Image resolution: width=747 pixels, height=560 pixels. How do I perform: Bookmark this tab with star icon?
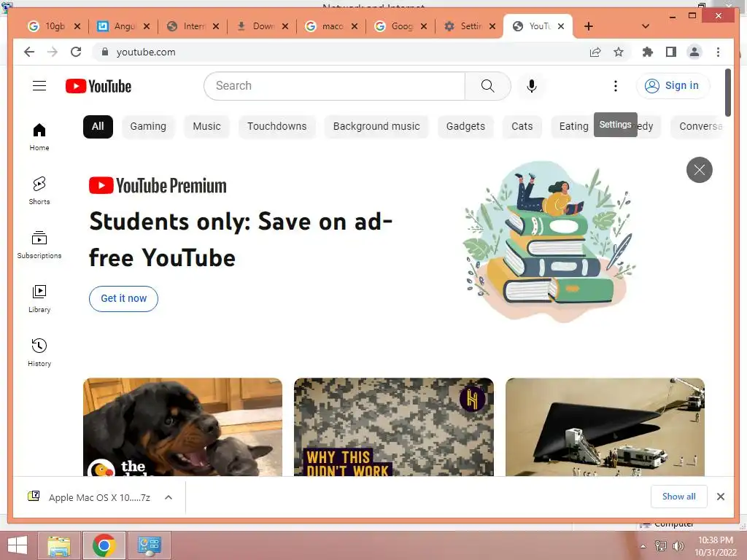tap(619, 52)
